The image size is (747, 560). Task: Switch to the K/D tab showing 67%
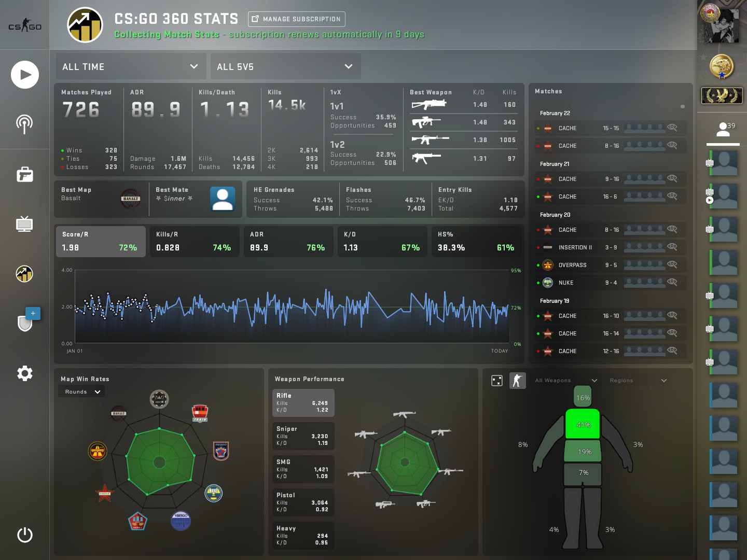click(382, 242)
